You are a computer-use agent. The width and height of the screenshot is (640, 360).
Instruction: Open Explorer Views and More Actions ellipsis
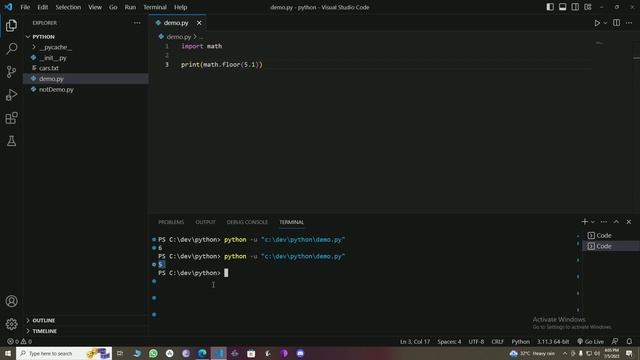(x=137, y=23)
